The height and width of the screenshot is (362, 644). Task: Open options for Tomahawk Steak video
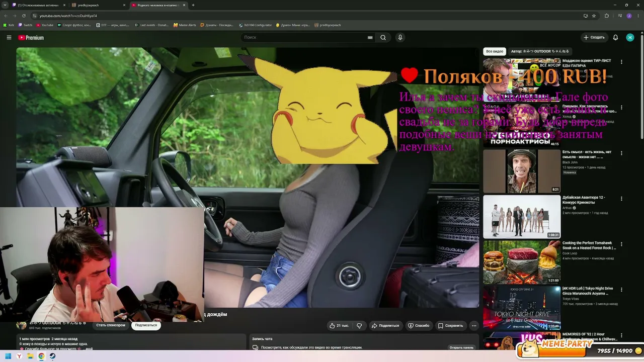[621, 244]
